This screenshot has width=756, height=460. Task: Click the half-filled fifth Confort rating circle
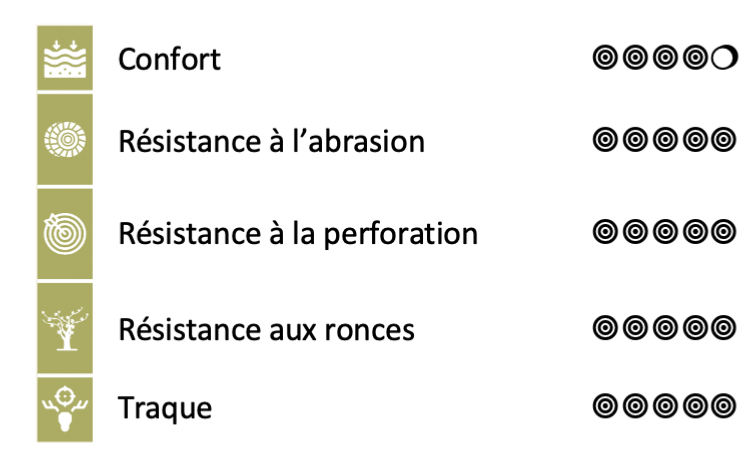[725, 57]
